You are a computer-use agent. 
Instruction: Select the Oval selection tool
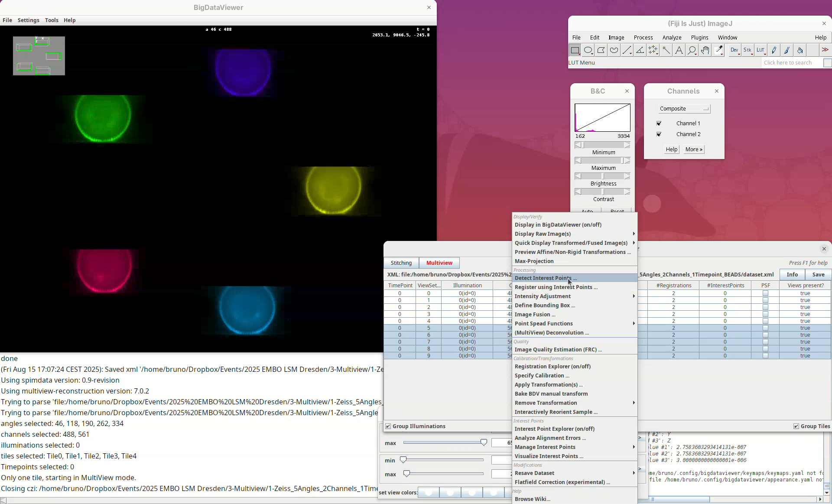point(588,50)
